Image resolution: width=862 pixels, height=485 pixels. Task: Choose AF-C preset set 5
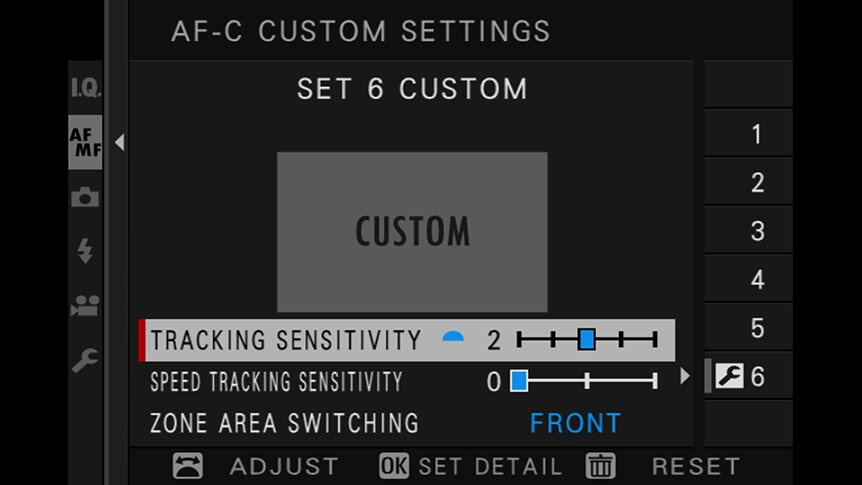(x=748, y=327)
